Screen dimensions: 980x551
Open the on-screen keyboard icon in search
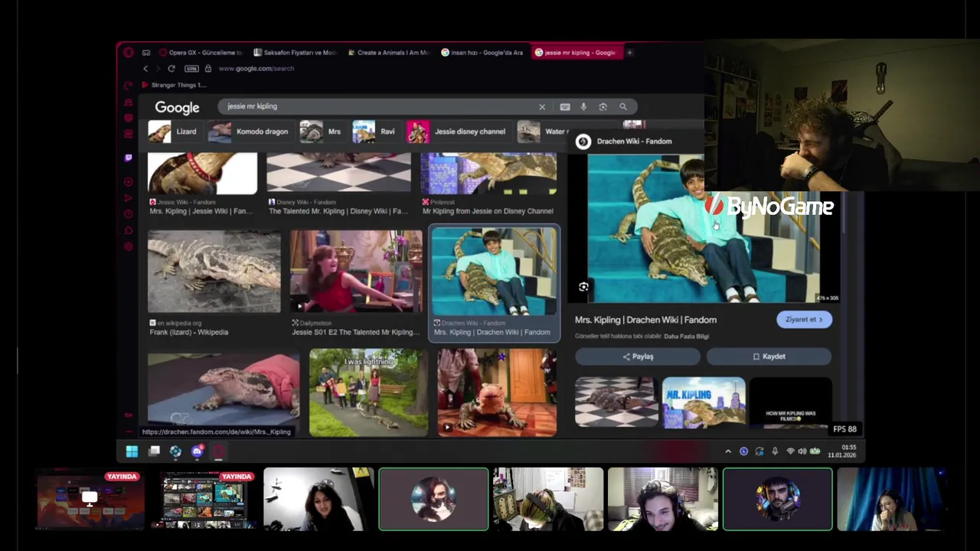pyautogui.click(x=565, y=107)
